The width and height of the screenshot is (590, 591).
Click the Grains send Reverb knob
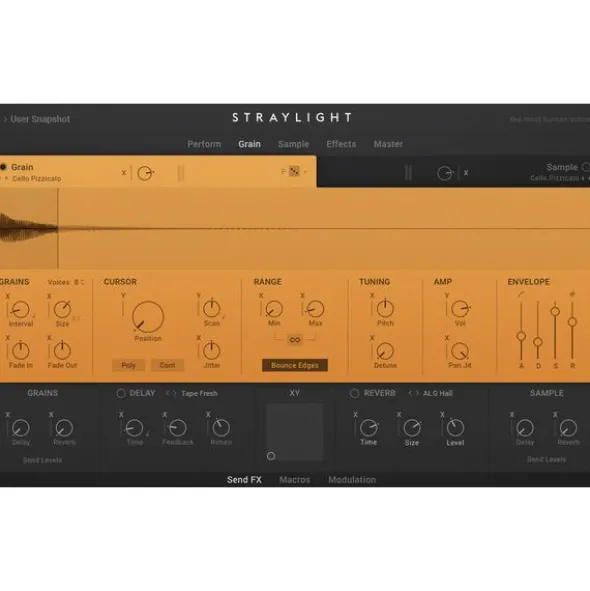click(64, 428)
